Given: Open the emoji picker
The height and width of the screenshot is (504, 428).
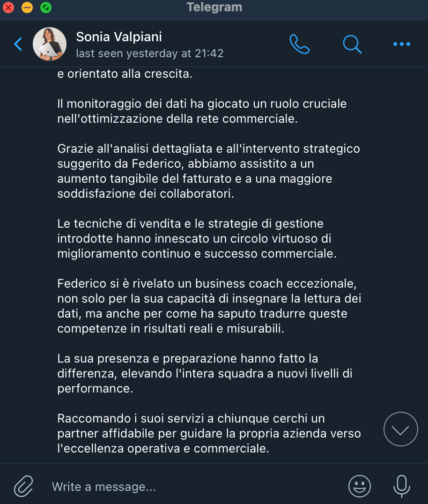Looking at the screenshot, I should (360, 486).
